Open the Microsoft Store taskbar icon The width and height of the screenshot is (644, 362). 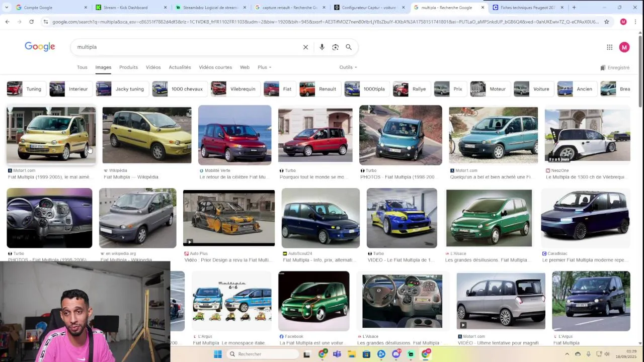point(366,354)
